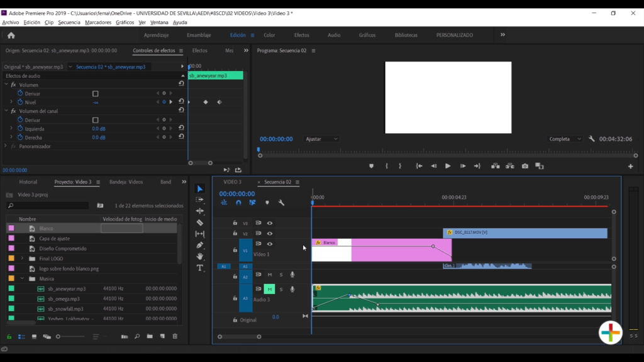The image size is (644, 362).
Task: Mute track A2 with M button
Action: coord(270,275)
